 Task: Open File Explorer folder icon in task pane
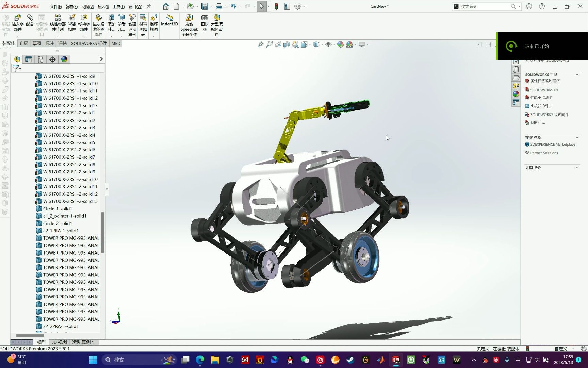[516, 78]
